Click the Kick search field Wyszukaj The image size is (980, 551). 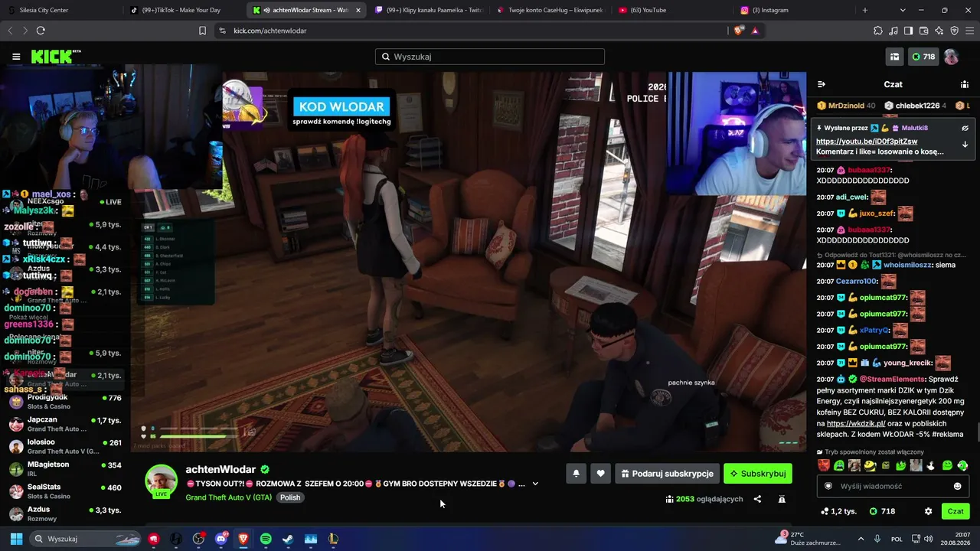point(490,57)
